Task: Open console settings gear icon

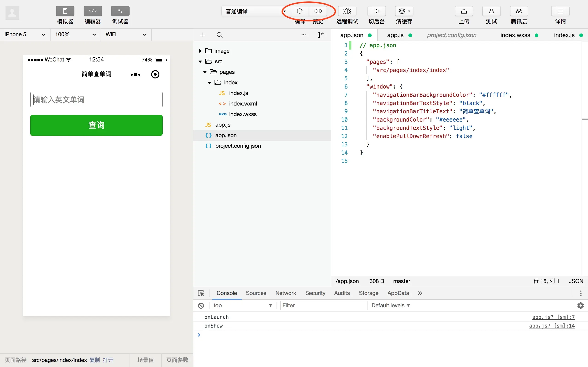Action: (580, 306)
